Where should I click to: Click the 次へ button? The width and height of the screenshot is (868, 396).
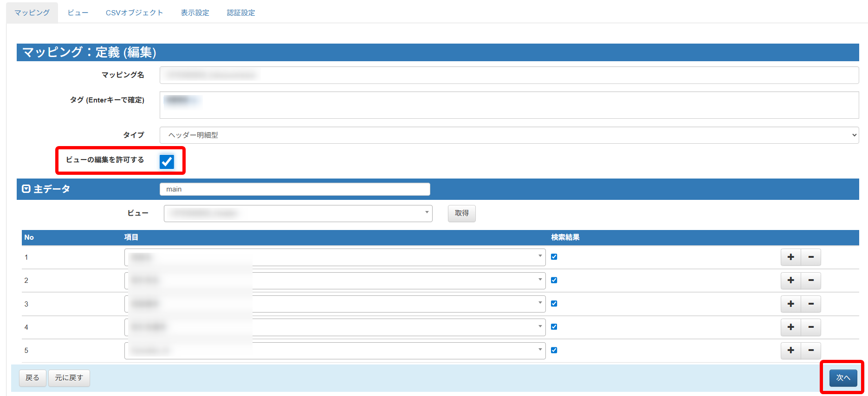[x=843, y=378]
